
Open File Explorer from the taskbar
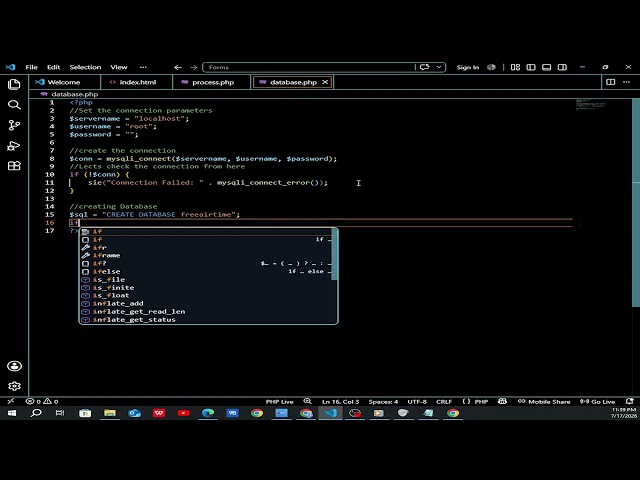110,413
